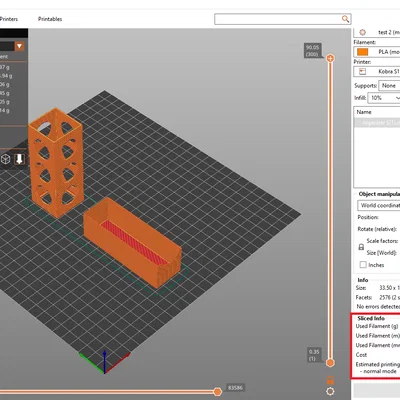The image size is (400, 400).
Task: Click the tall orange lattice tower model
Action: pyautogui.click(x=56, y=162)
